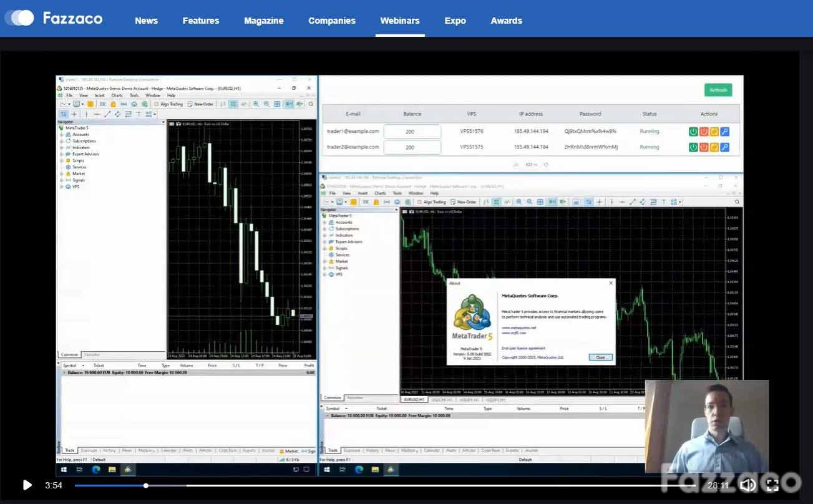Switch to History tab in left MetaTrader Toolbox
Screen dimensions: 813x504
pyautogui.click(x=109, y=450)
